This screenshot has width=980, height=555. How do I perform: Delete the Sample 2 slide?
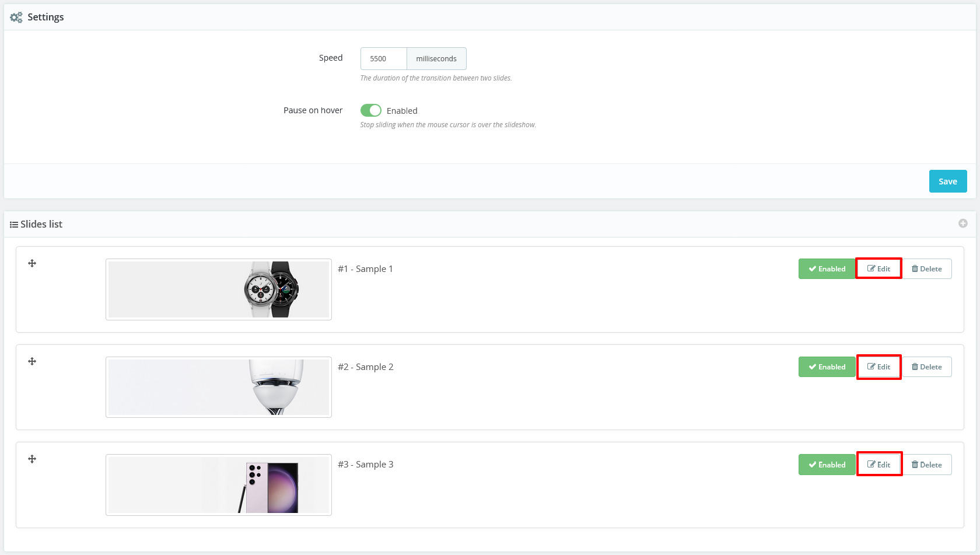click(927, 366)
